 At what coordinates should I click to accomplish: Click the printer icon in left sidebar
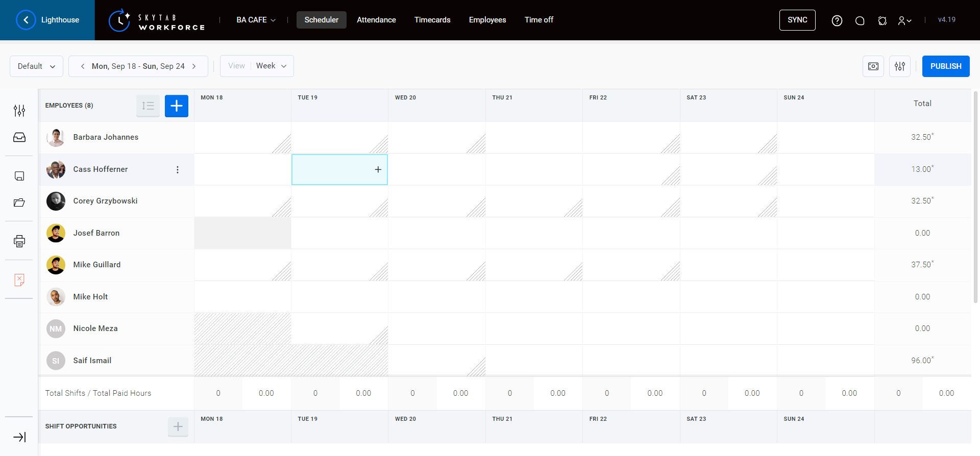tap(19, 241)
